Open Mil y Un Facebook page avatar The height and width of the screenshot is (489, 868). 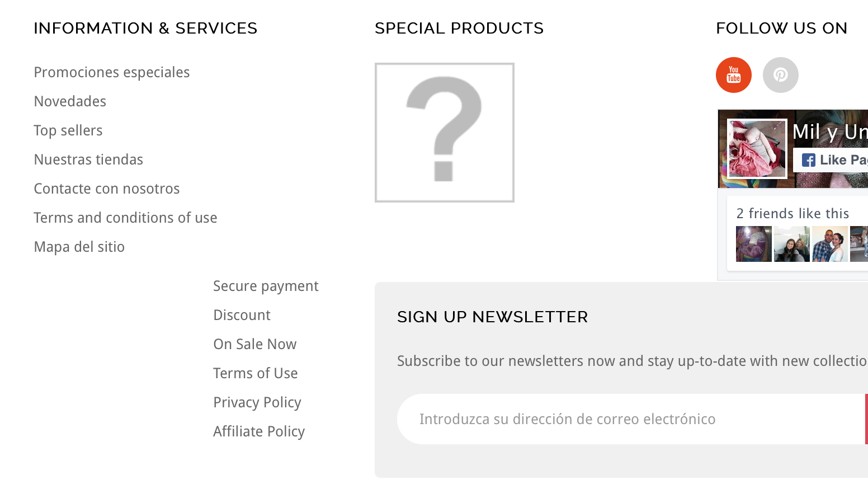pos(757,149)
